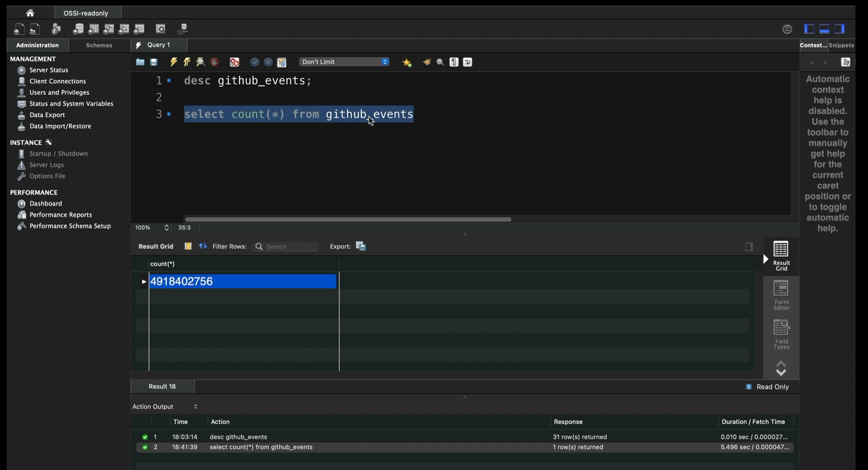Open the object inspector icon
This screenshot has width=868, height=470.
point(56,29)
